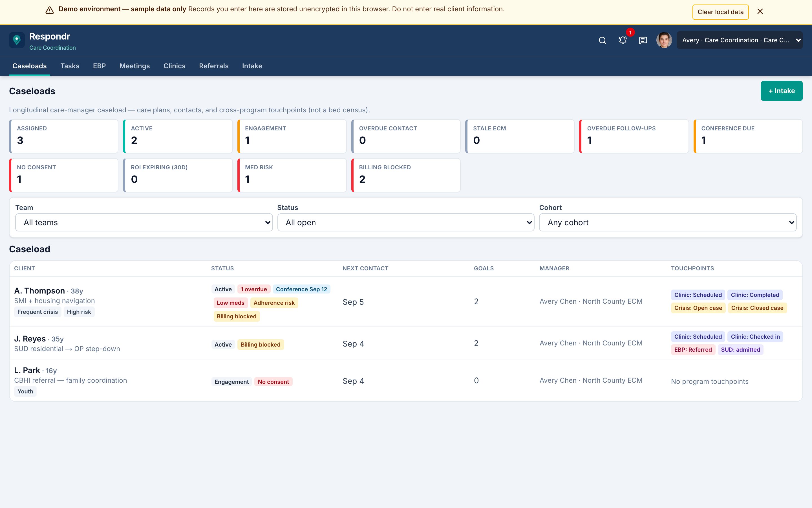The height and width of the screenshot is (508, 812).
Task: Open notifications bell icon
Action: pyautogui.click(x=623, y=40)
